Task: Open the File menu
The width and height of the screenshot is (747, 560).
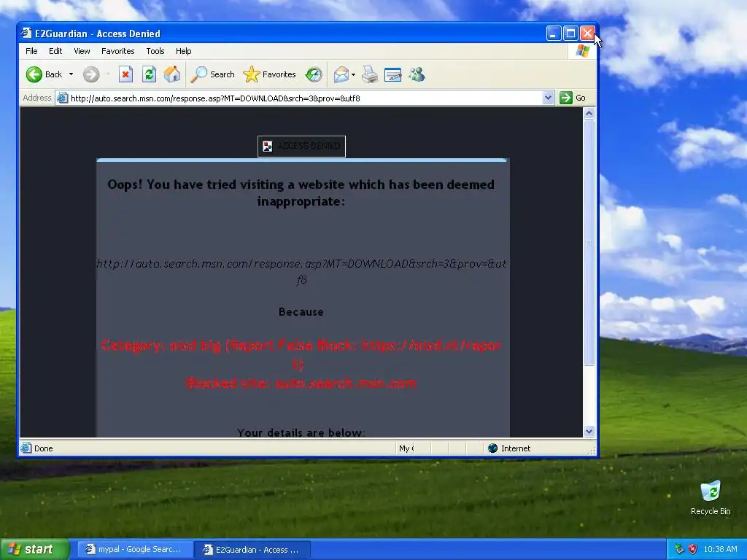Action: click(x=31, y=51)
